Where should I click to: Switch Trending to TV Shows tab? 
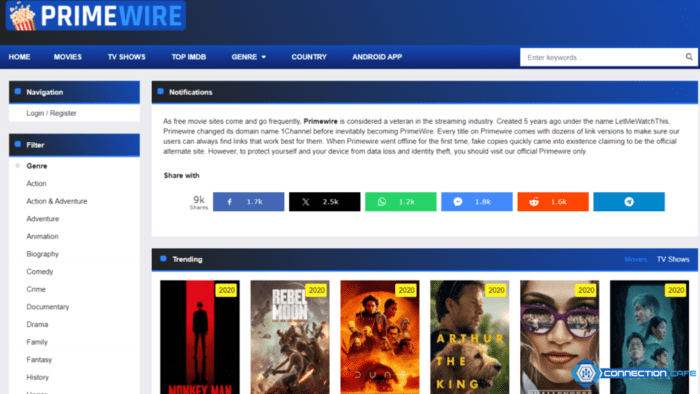click(673, 259)
